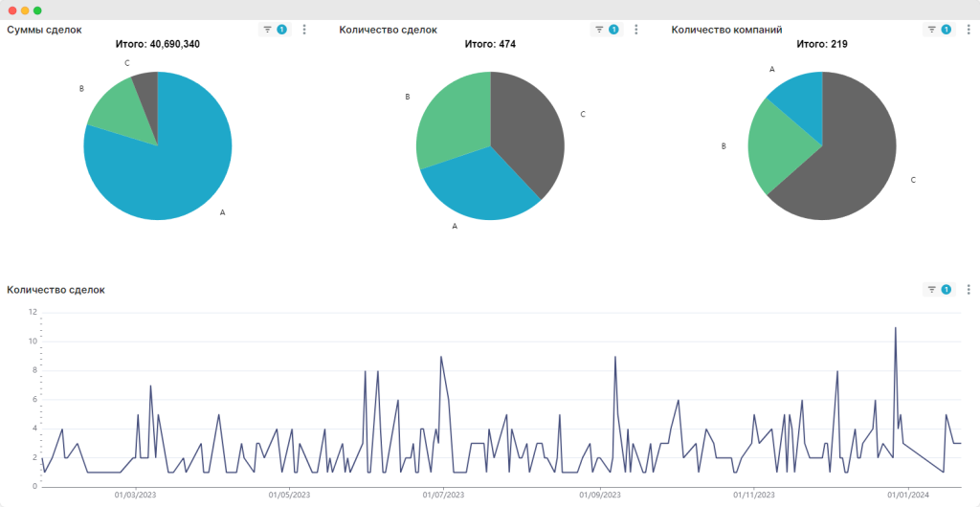Click the label B beside Количество сделок pie
The image size is (980, 507).
pos(408,97)
